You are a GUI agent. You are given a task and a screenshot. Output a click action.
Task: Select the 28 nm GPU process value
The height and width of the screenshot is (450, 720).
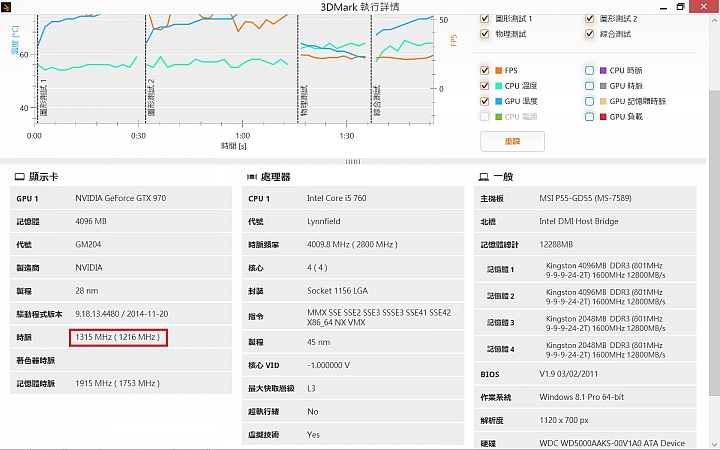(x=87, y=291)
